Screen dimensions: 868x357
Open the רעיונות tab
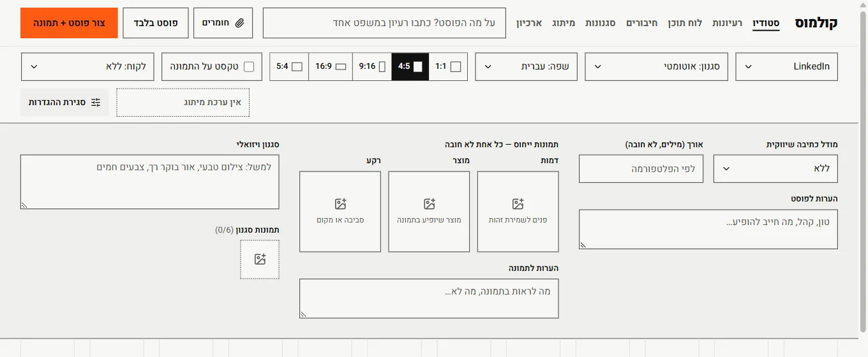point(727,23)
